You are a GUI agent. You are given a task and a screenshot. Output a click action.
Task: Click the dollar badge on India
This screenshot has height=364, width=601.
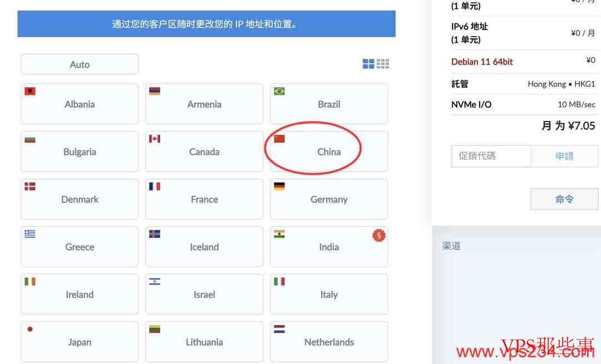pyautogui.click(x=379, y=236)
